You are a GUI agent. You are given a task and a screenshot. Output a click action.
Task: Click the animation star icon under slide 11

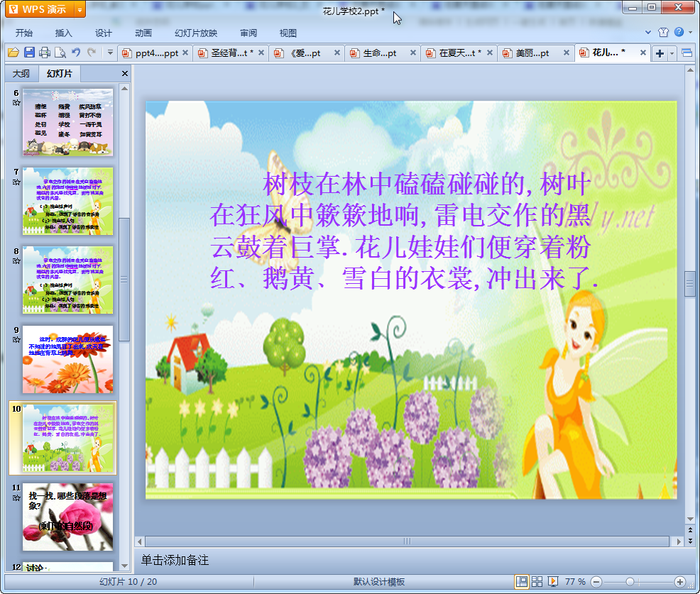16,497
